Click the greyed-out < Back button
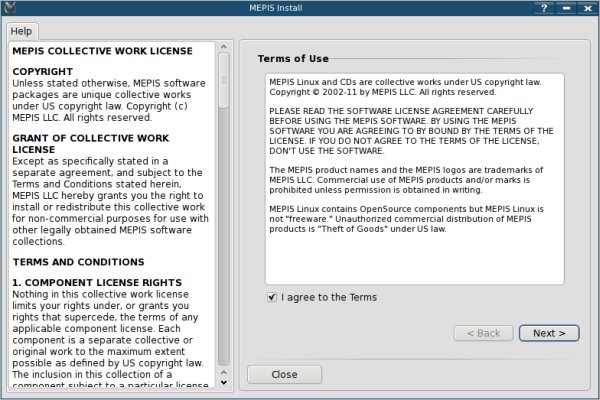The height and width of the screenshot is (400, 600). pyautogui.click(x=483, y=333)
